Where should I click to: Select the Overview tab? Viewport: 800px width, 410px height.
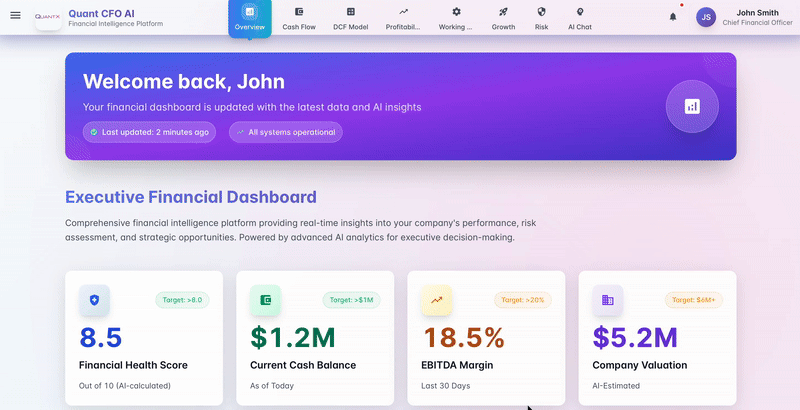pos(249,18)
